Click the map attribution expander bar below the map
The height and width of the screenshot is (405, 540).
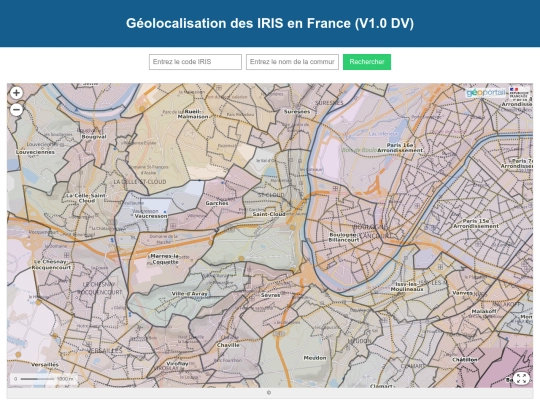pos(270,393)
